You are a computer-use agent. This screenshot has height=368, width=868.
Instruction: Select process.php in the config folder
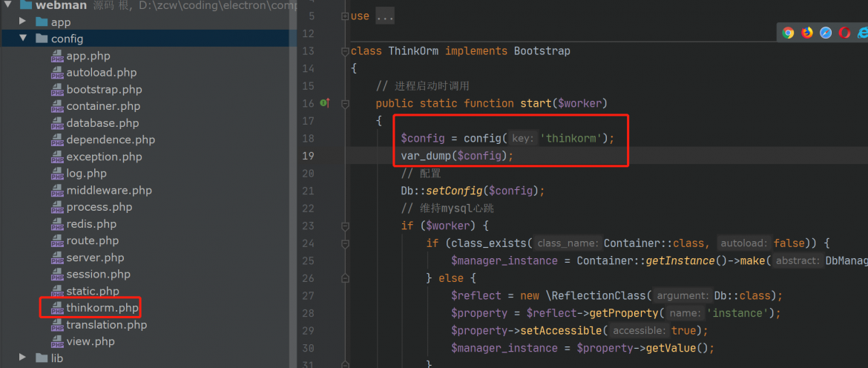(99, 207)
